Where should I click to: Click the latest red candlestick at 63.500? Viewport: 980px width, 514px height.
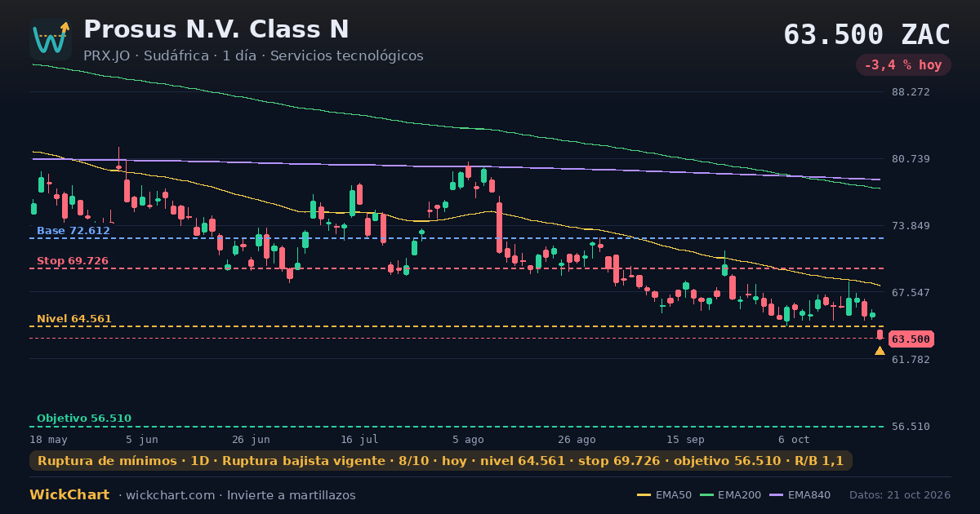880,335
